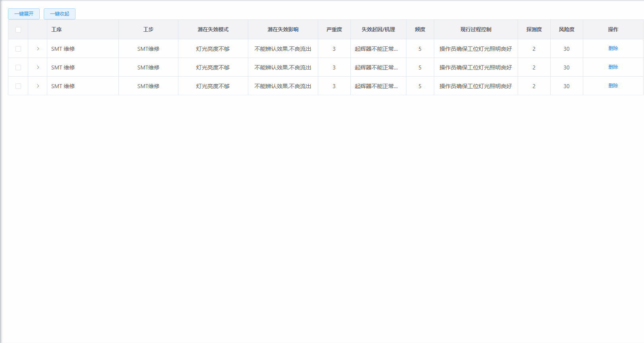Click the 操作 column header

pyautogui.click(x=613, y=29)
